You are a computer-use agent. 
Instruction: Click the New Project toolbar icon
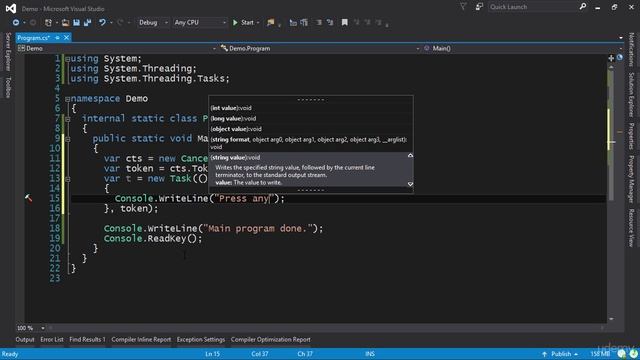[49, 22]
